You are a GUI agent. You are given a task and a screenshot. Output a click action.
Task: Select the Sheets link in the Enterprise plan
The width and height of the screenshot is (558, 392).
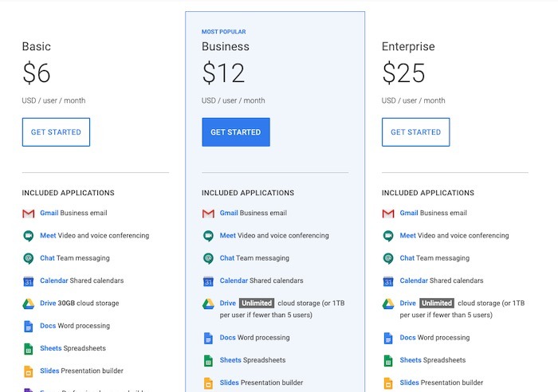[410, 360]
